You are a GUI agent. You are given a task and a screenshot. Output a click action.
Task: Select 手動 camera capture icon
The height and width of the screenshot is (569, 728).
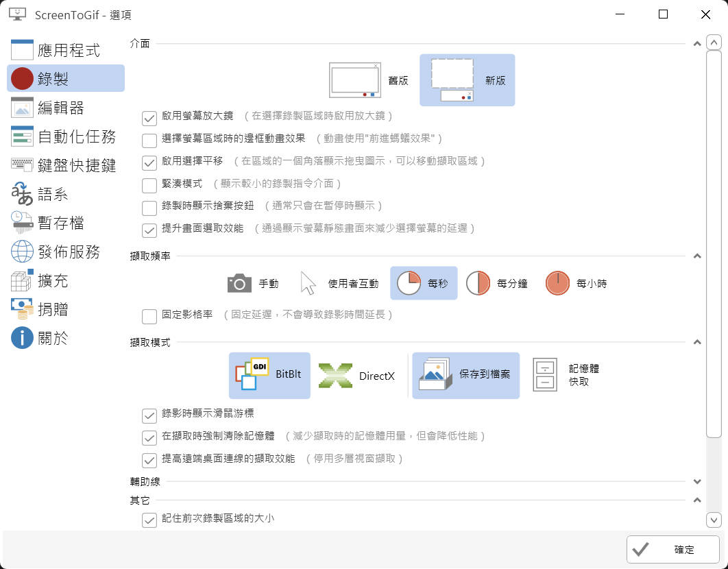(239, 283)
